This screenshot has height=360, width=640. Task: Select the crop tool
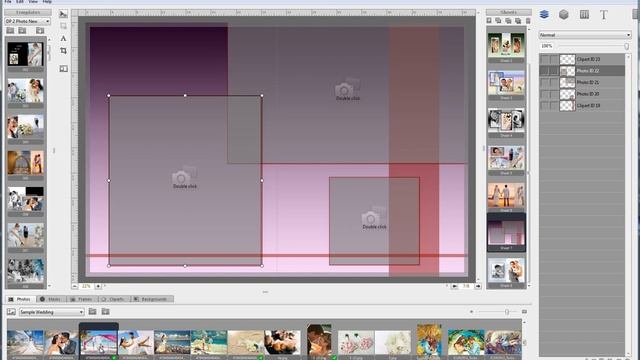[x=63, y=51]
